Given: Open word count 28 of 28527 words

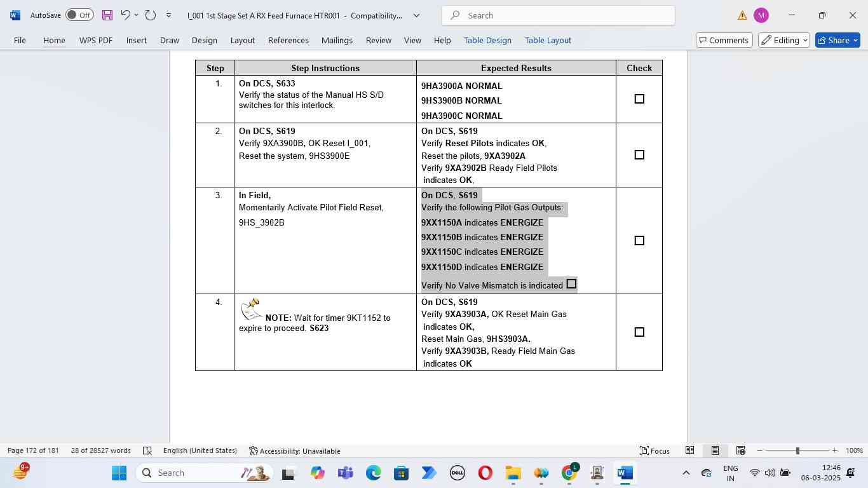Looking at the screenshot, I should (101, 451).
